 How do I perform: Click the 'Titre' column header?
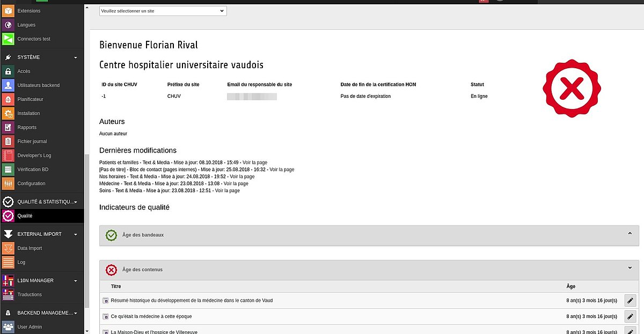click(116, 286)
